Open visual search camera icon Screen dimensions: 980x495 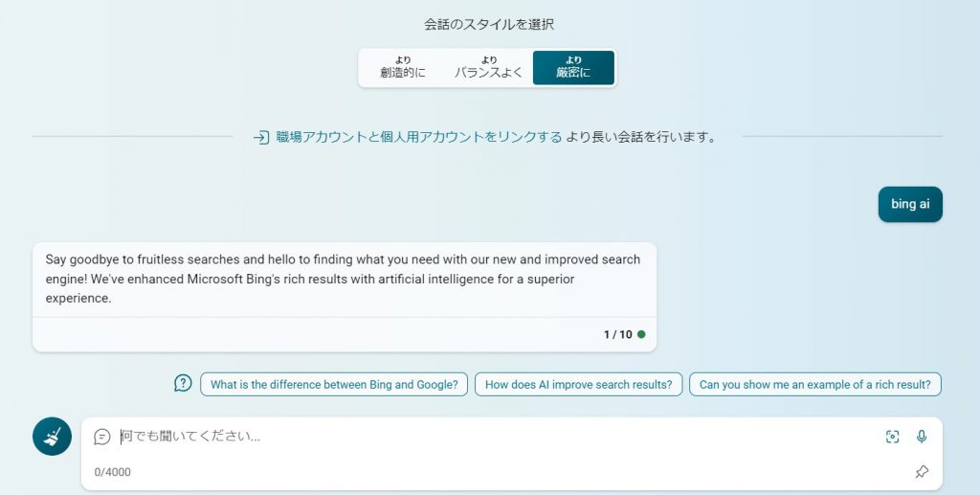892,437
